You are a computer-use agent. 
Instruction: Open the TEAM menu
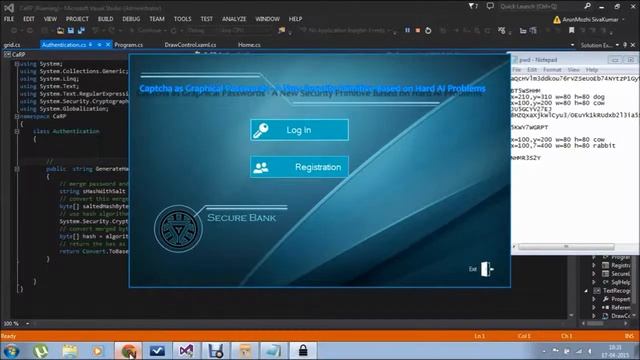tap(157, 19)
